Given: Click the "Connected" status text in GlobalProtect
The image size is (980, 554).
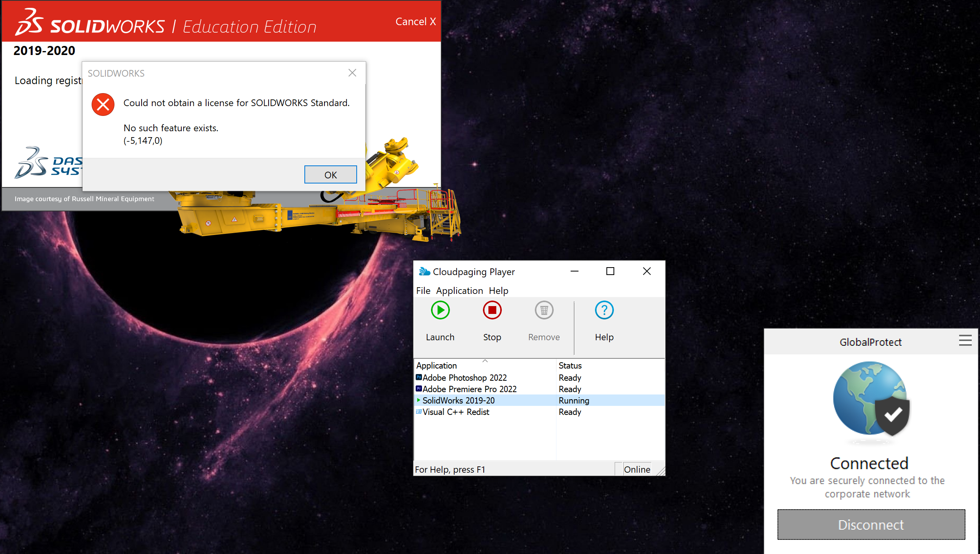Looking at the screenshot, I should (x=869, y=464).
